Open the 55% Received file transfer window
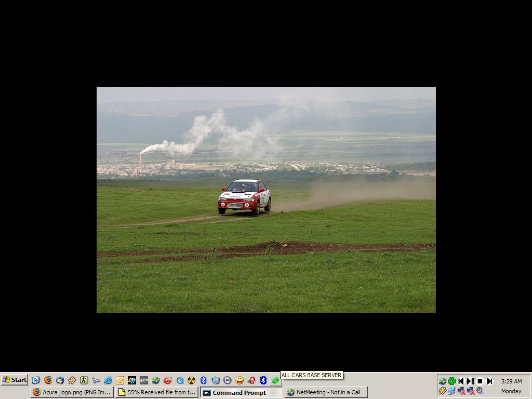 coord(157,392)
